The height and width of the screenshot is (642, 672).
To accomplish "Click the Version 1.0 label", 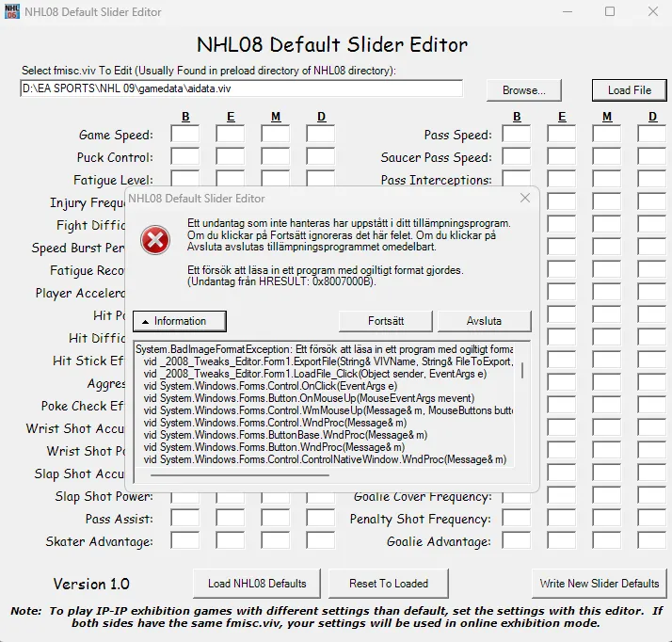I will [91, 584].
